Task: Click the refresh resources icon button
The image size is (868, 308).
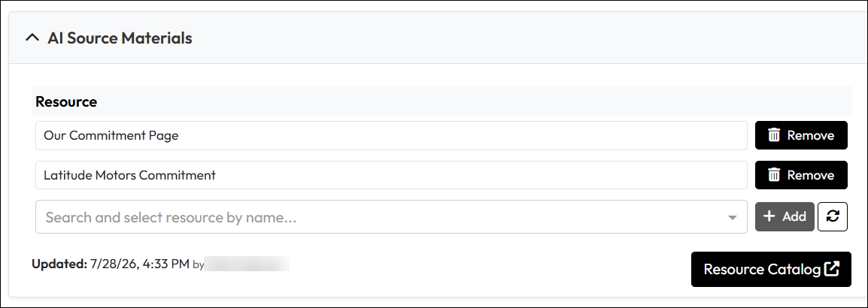Action: (x=833, y=216)
